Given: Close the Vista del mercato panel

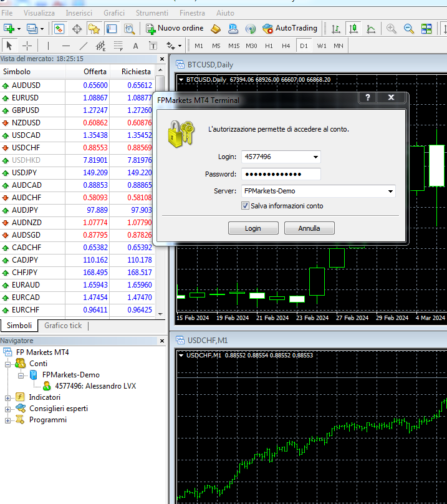Looking at the screenshot, I should pos(162,59).
